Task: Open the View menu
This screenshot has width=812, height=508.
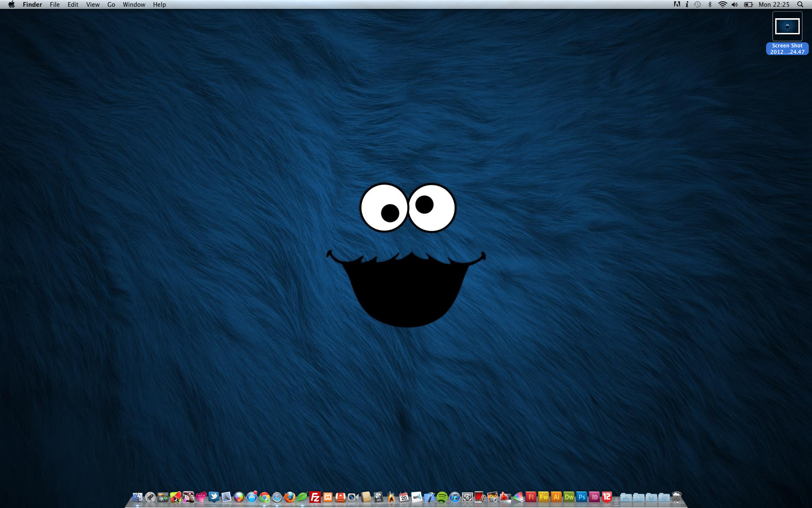Action: [93, 4]
